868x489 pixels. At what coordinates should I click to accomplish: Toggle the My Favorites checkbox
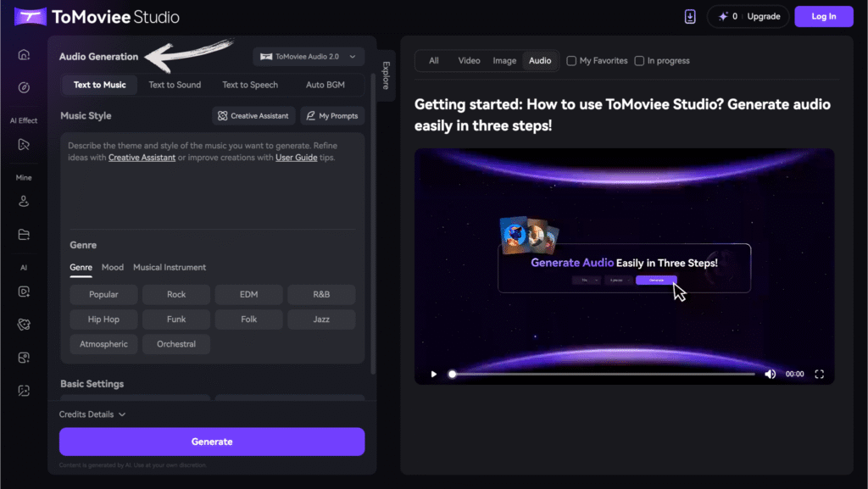click(x=571, y=61)
